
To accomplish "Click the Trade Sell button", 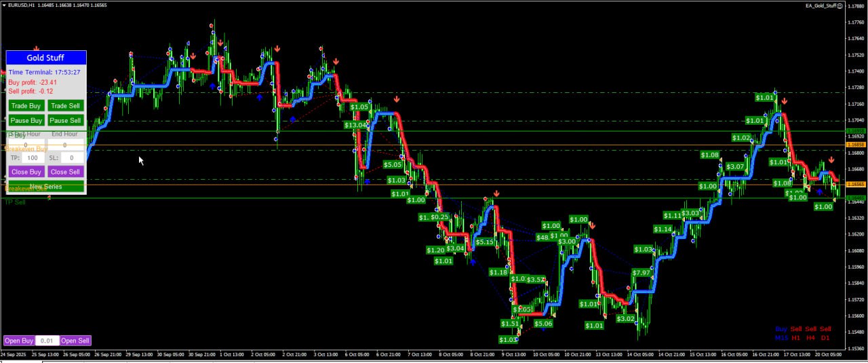I will 65,106.
